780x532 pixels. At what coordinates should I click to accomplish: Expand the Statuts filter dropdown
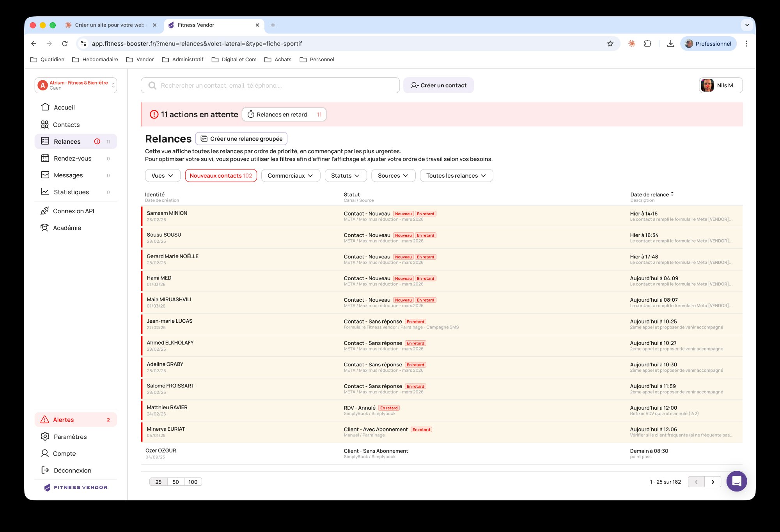(x=346, y=175)
